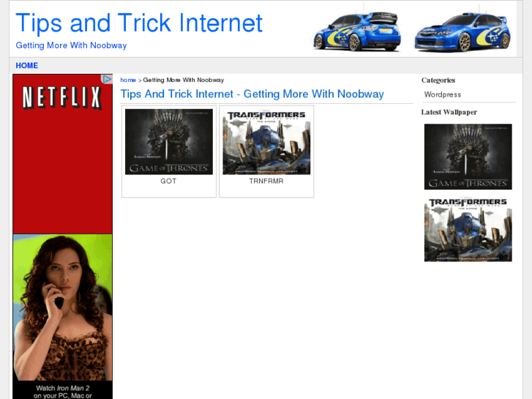Viewport: 532px width, 399px height.
Task: Click the 'GOT' caption
Action: click(168, 182)
